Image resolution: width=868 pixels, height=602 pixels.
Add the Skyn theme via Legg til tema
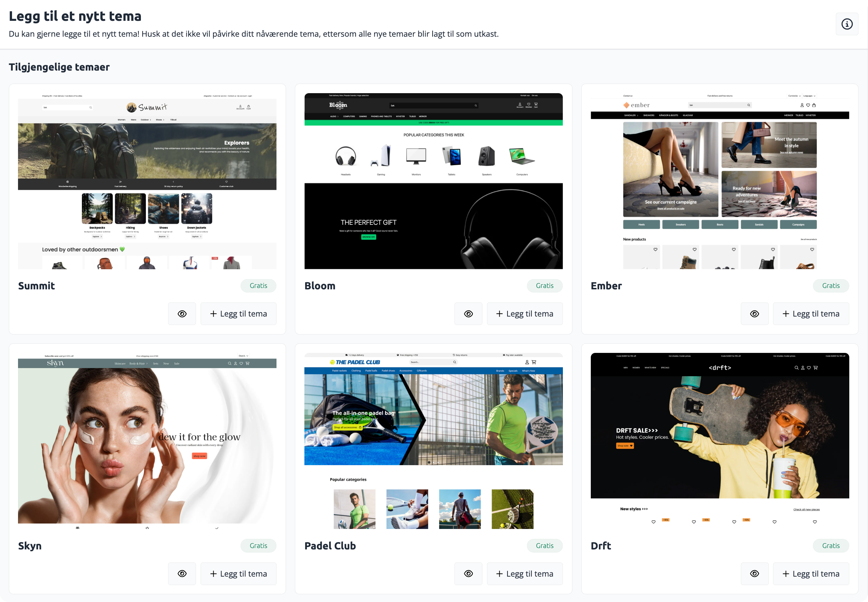pyautogui.click(x=238, y=574)
